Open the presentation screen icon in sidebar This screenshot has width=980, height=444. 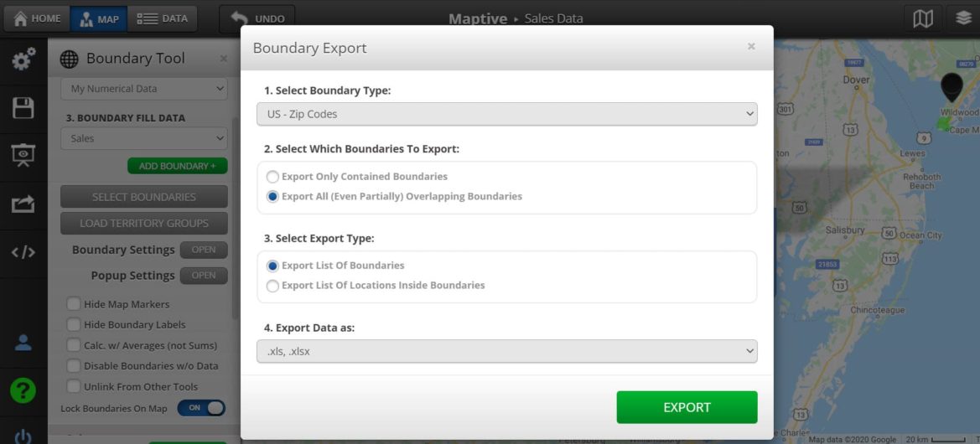pyautogui.click(x=23, y=156)
